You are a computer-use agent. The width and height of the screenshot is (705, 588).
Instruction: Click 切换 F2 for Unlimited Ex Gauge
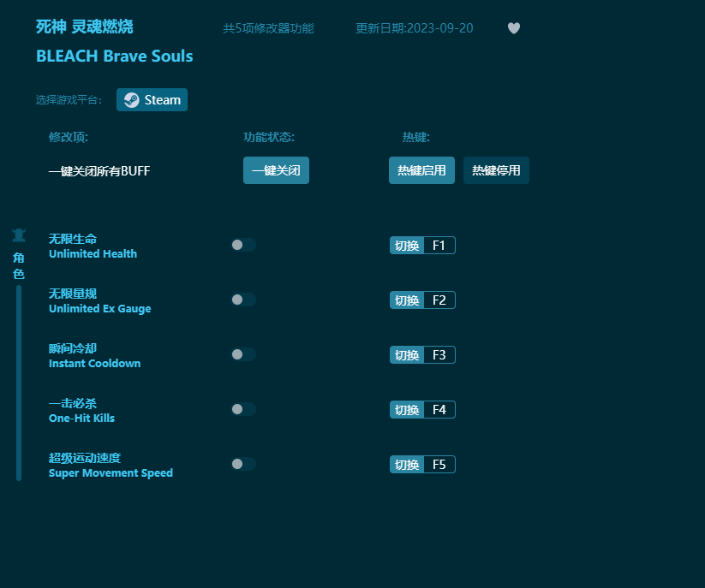pyautogui.click(x=422, y=300)
